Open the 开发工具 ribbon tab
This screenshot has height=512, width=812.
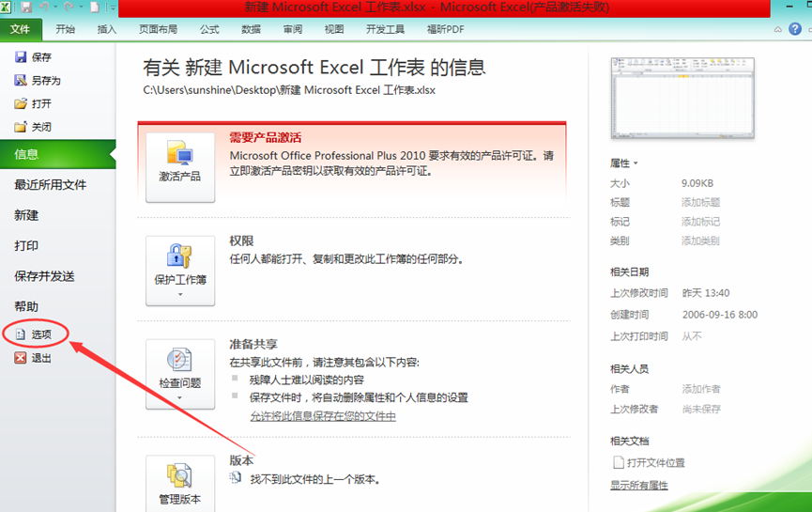[385, 29]
